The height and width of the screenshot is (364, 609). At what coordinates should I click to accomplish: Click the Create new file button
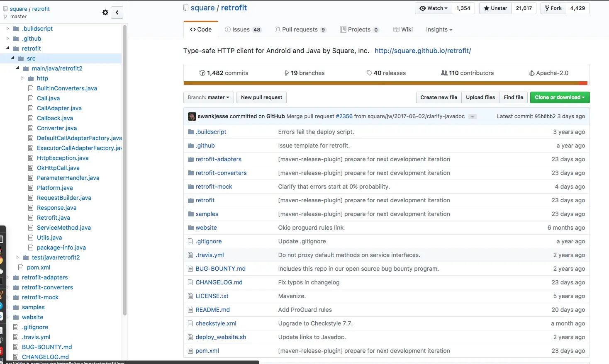[439, 97]
